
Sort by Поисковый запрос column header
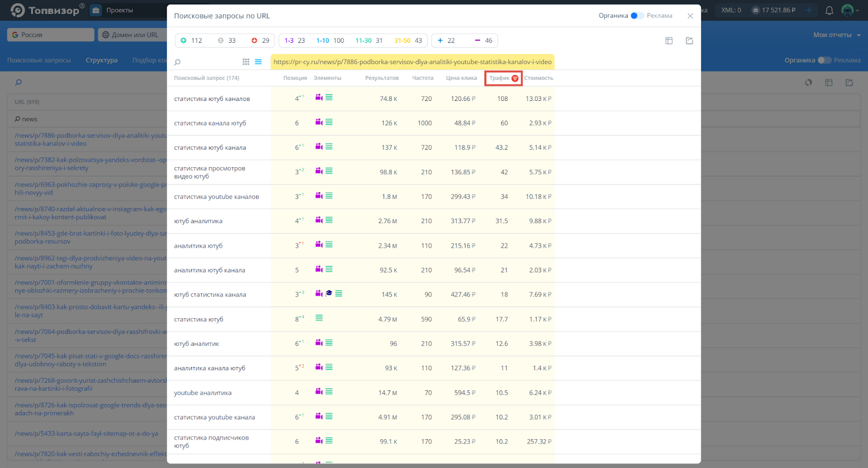tap(206, 78)
